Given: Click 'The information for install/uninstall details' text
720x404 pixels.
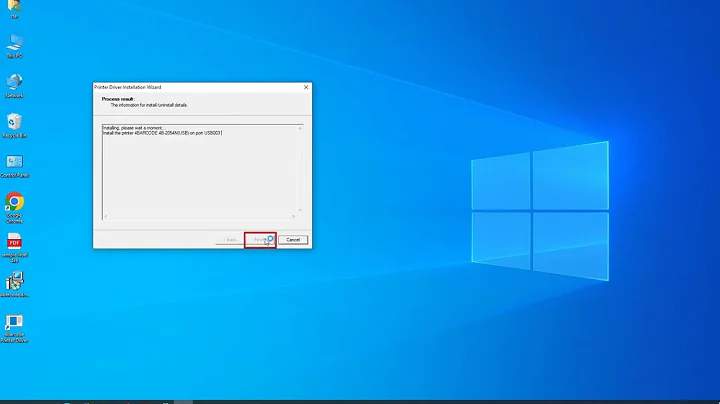Looking at the screenshot, I should (149, 105).
